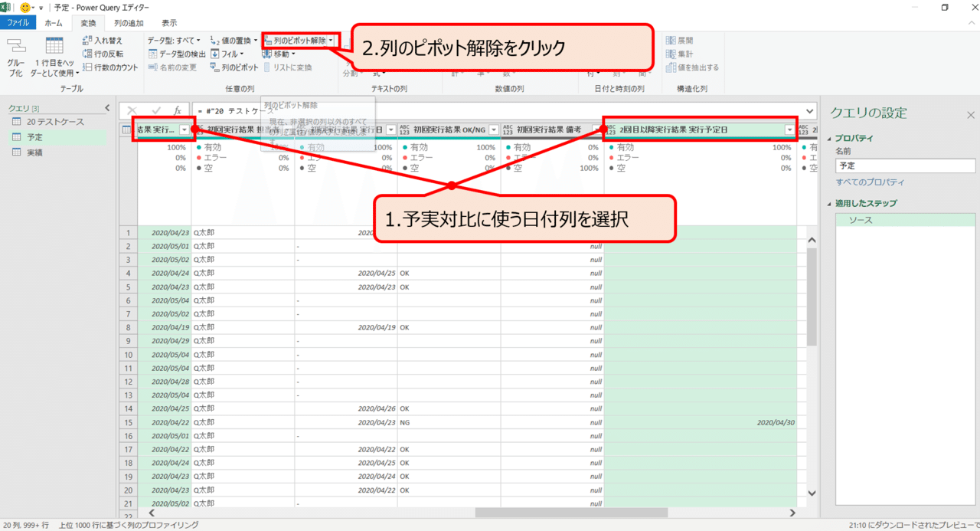Image resolution: width=980 pixels, height=531 pixels.
Task: Click リストに変換 (Convert to list)
Action: coord(287,67)
